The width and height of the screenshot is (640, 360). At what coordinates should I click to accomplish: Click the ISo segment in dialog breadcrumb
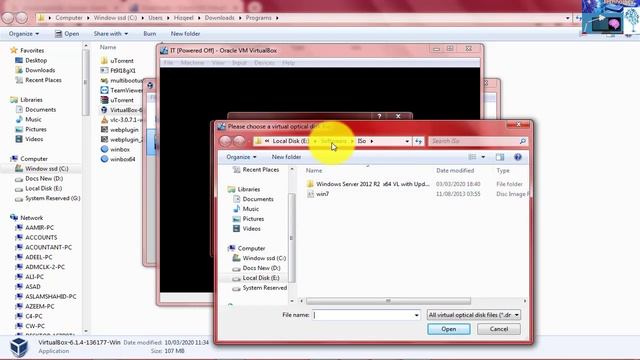click(x=362, y=141)
